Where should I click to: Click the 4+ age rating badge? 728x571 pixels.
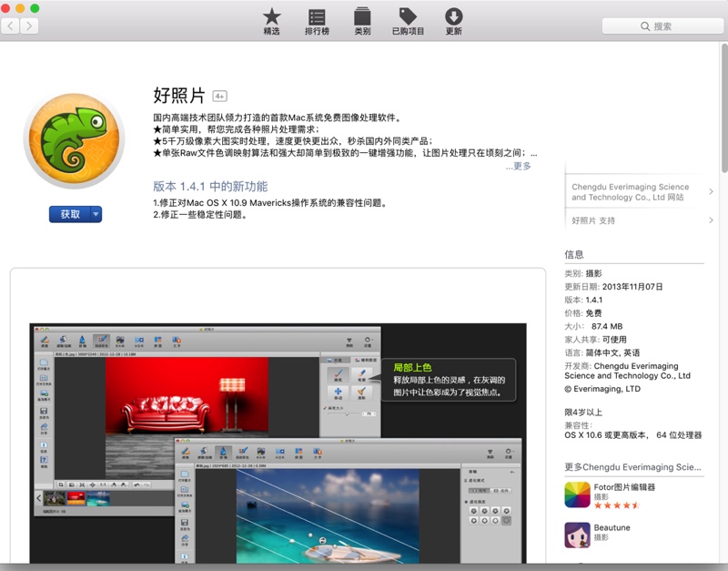[219, 97]
